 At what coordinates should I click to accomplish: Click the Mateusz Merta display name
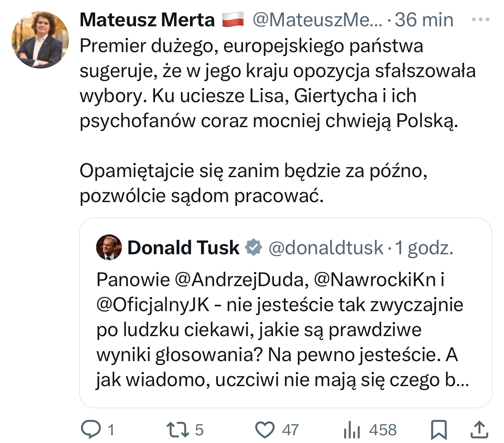147,20
